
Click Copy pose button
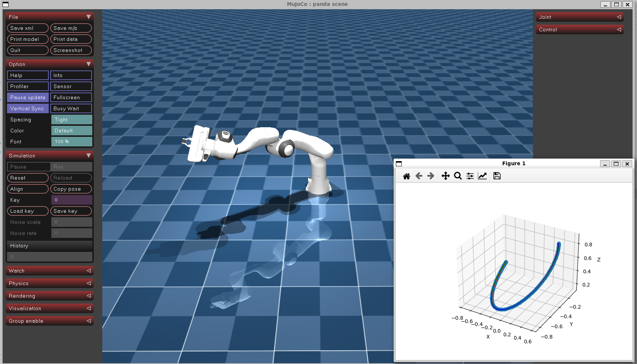point(71,189)
